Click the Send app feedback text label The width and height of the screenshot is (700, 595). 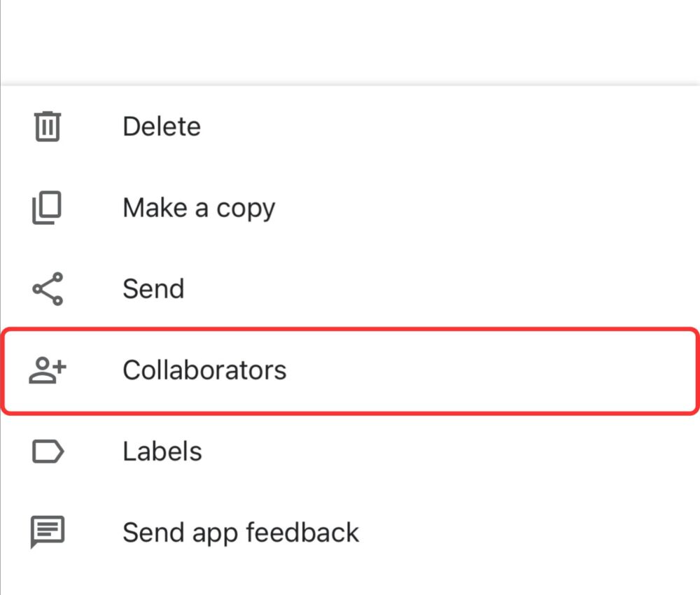[241, 533]
